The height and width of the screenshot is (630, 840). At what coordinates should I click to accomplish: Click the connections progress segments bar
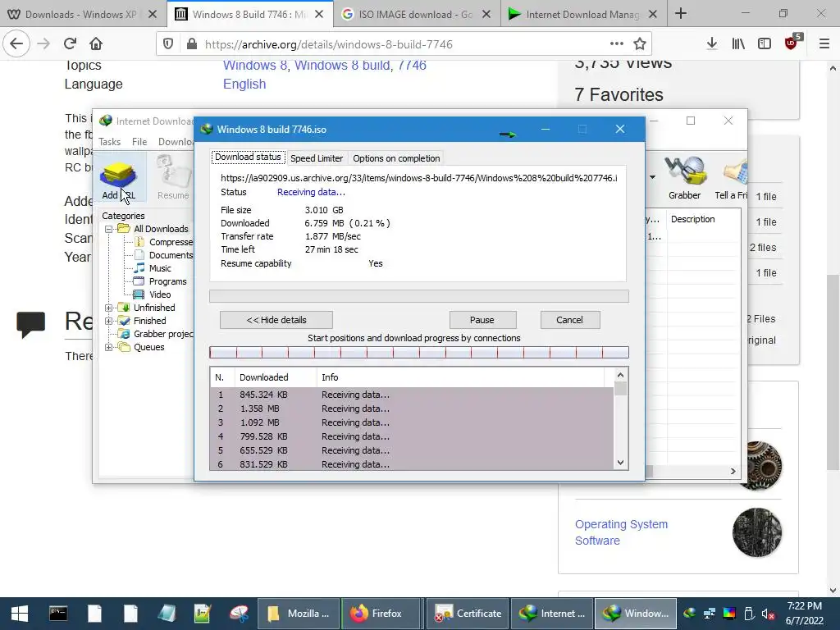click(419, 353)
